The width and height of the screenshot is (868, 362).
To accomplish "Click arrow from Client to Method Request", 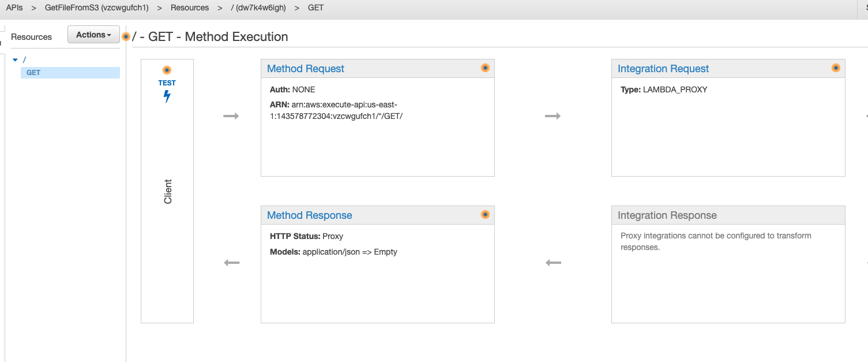I will 231,116.
